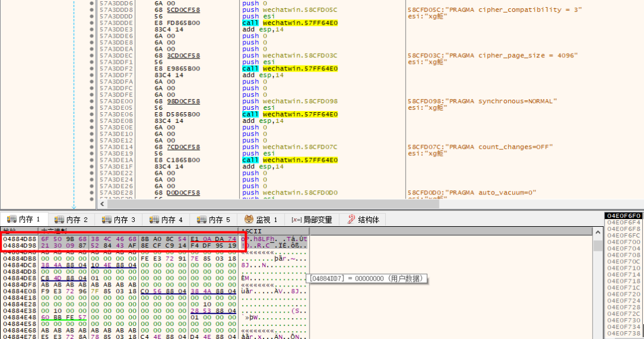The image size is (644, 339).
Task: Select dump row address 04884DB8
Action: click(x=20, y=258)
